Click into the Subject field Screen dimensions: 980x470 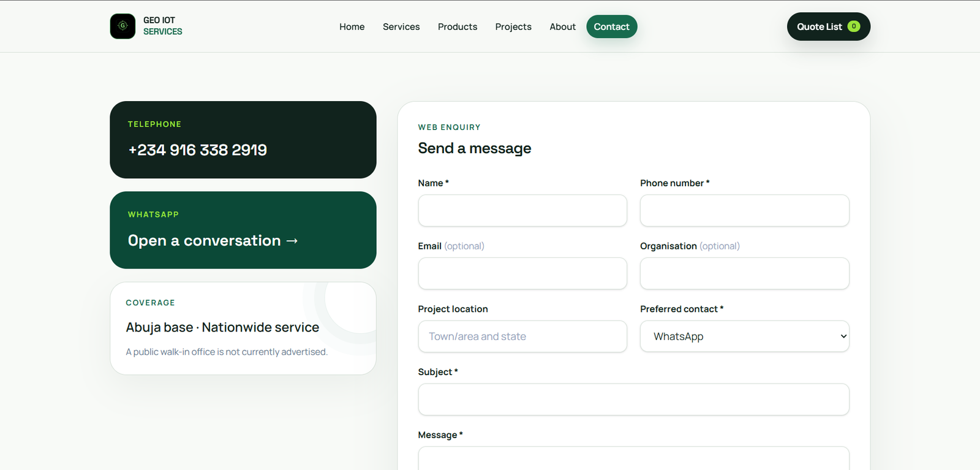[634, 400]
